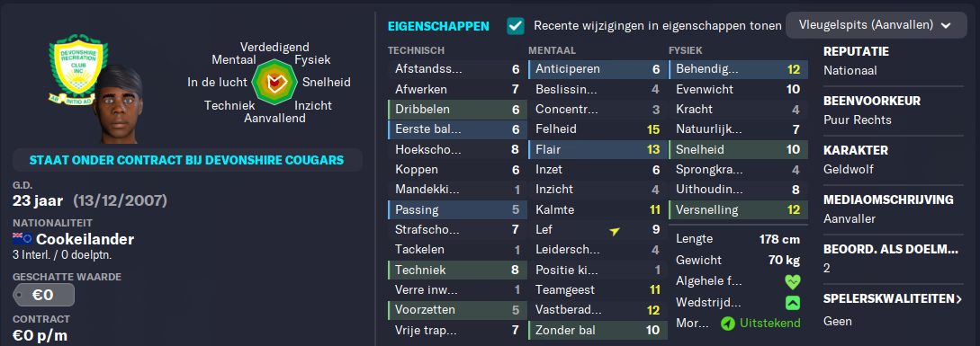Expand the Spelerskwaliteiten section arrow
This screenshot has height=346, width=980.
pos(959,299)
